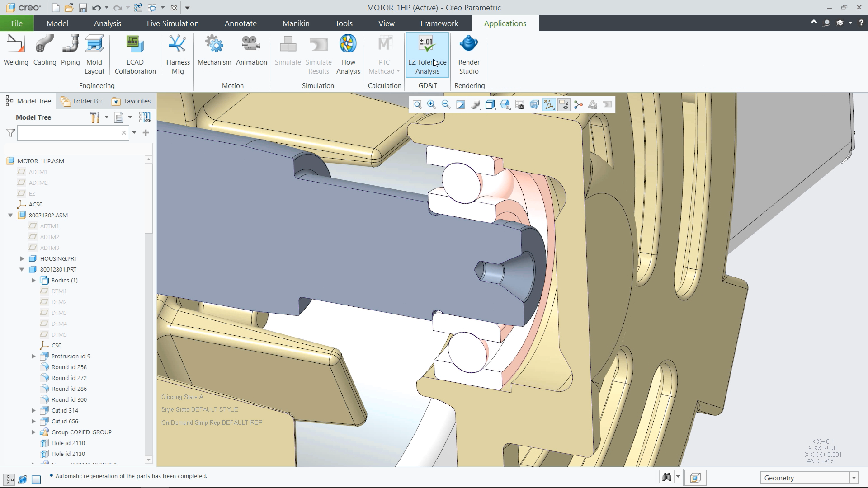Toggle datum display filters in graphics toolbar
Viewport: 868px width, 488px height.
click(549, 105)
